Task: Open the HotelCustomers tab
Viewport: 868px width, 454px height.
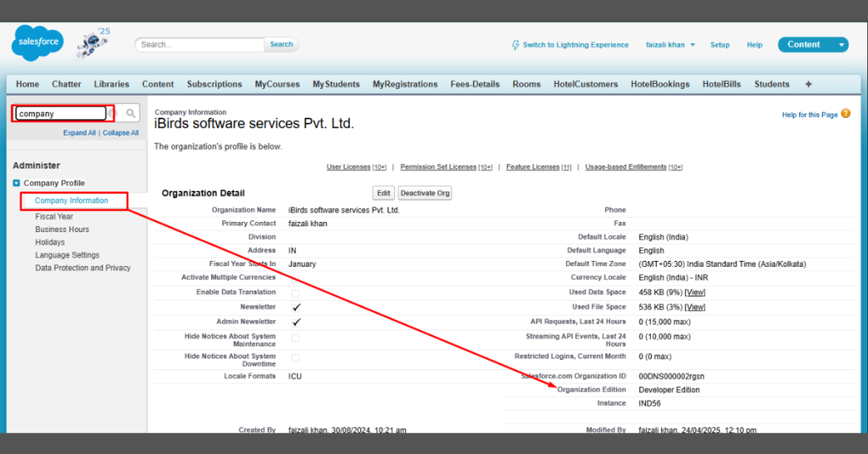Action: click(x=586, y=84)
